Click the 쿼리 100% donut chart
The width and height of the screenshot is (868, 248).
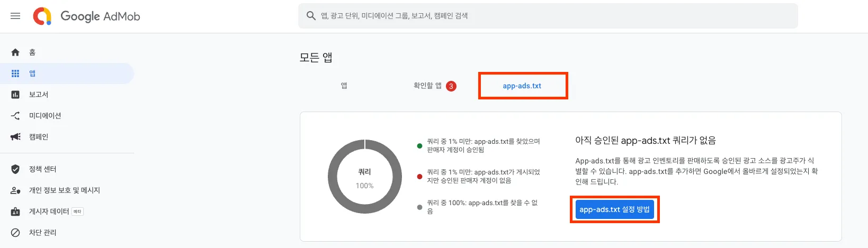pos(365,177)
